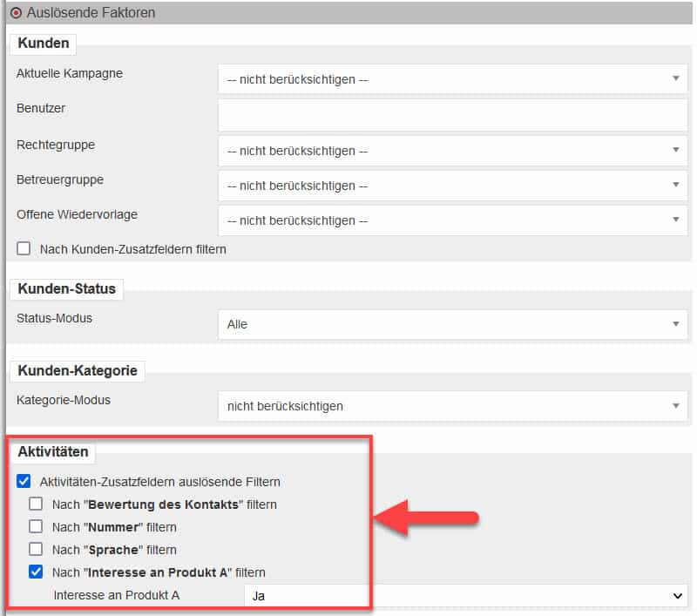Select the Kunden-Status section heading

tap(66, 288)
